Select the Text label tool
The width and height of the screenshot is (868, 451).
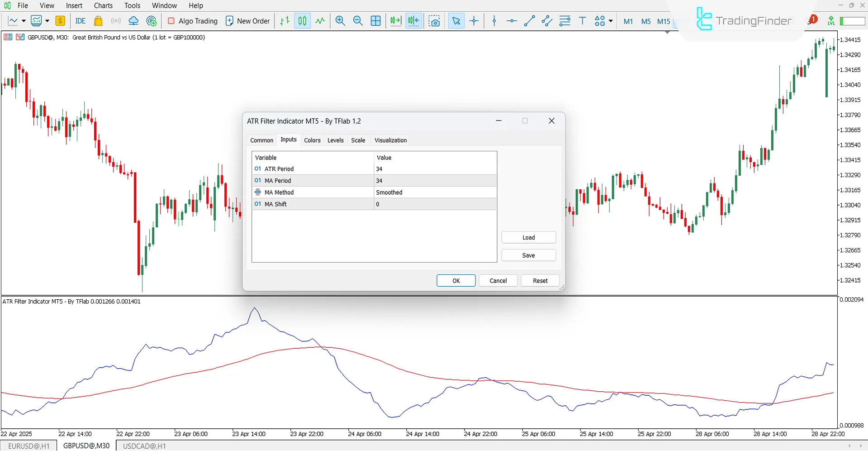(x=583, y=21)
